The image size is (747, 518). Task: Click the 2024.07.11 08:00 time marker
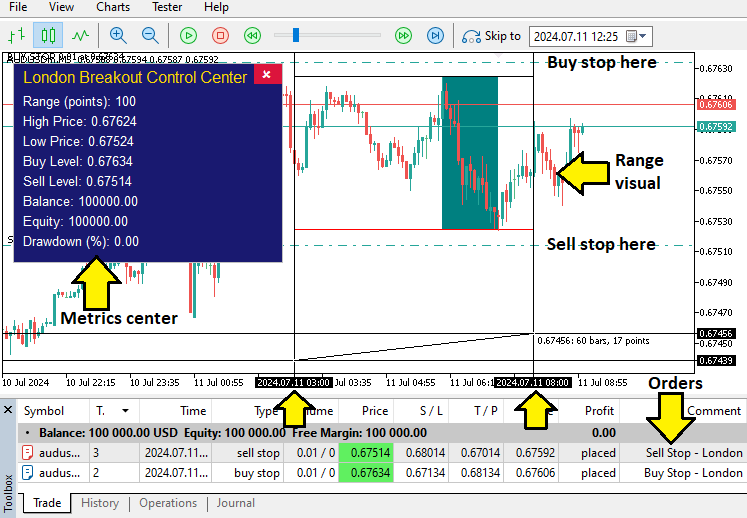[x=533, y=383]
